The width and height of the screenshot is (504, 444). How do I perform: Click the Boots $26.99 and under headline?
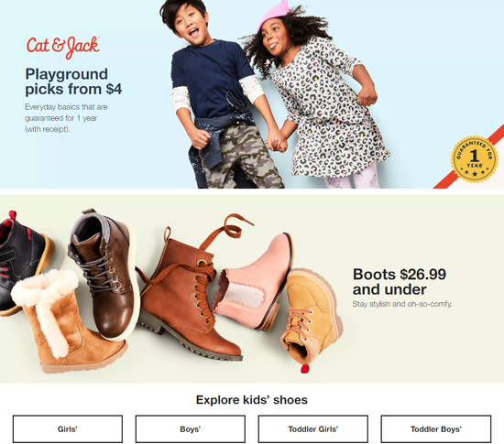[400, 282]
